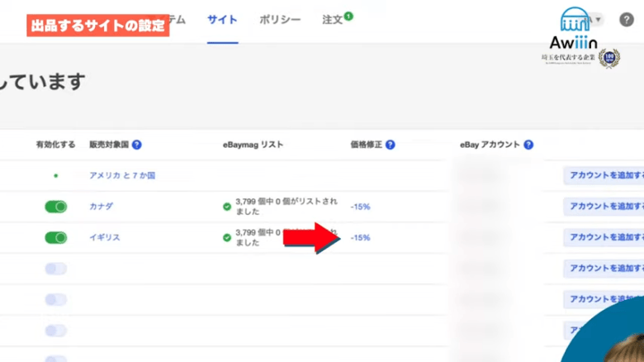Click green notification badge on 注文 tab
The image size is (644, 362).
(348, 16)
